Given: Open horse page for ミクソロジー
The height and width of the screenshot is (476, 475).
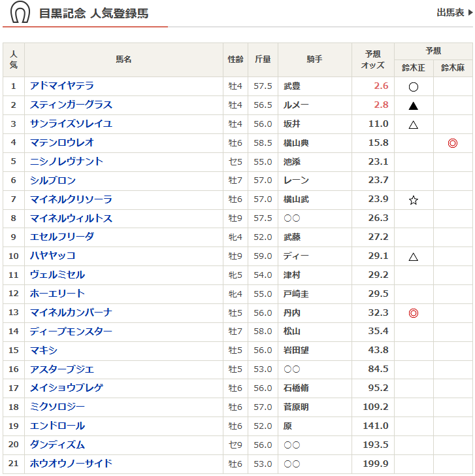Looking at the screenshot, I should pyautogui.click(x=57, y=407).
